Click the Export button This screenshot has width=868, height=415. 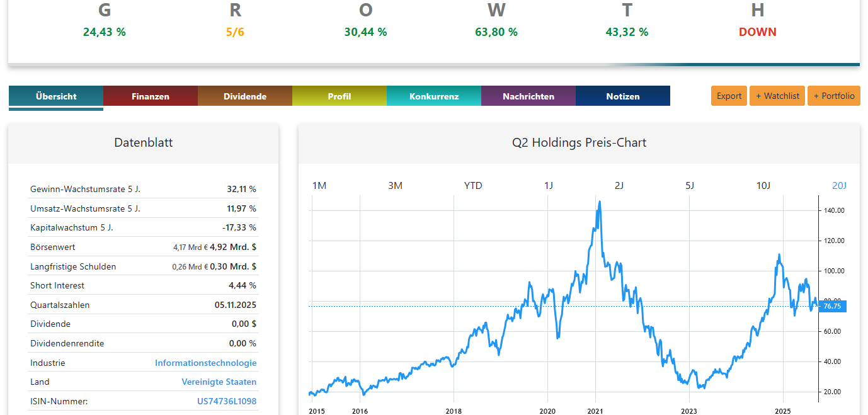(x=729, y=96)
